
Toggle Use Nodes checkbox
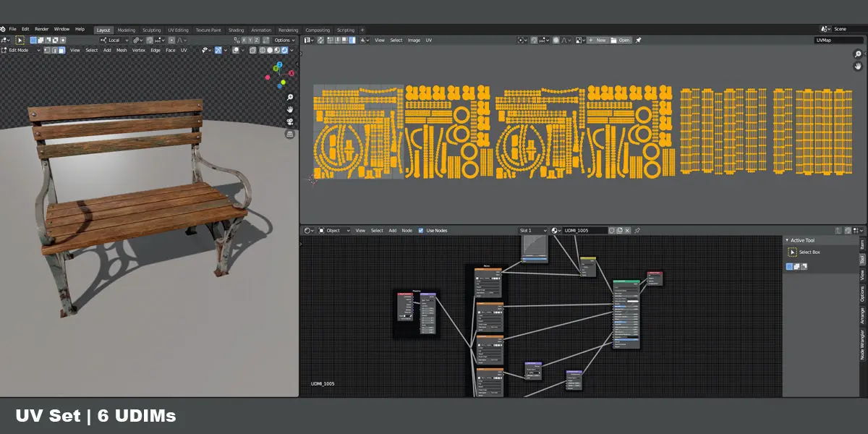420,231
